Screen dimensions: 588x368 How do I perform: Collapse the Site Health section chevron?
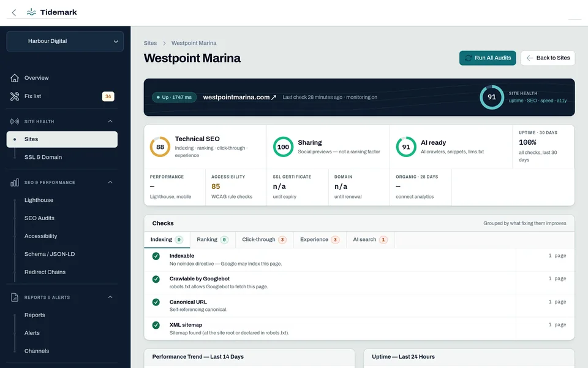[110, 121]
